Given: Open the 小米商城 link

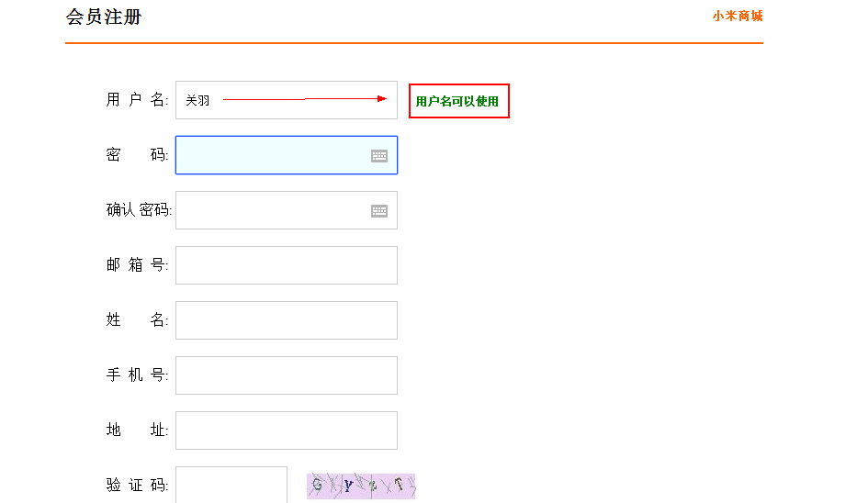Looking at the screenshot, I should coord(737,16).
